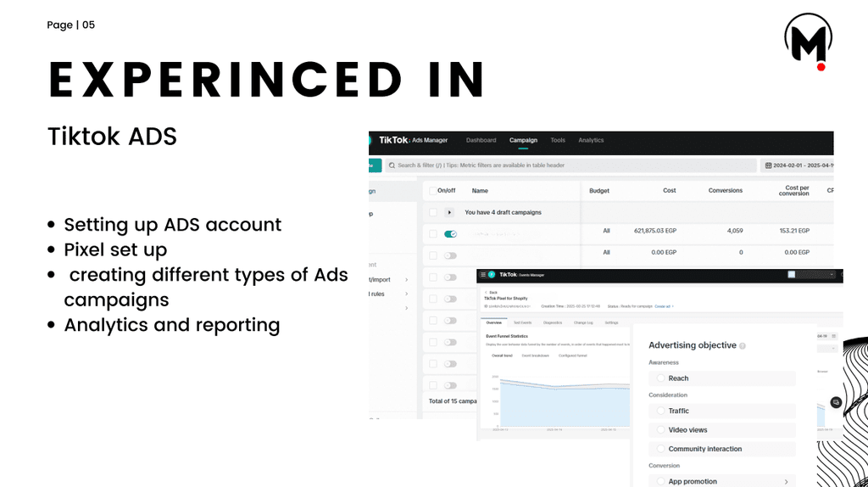Screen dimensions: 868x487
Task: Expand the App promotion chevron arrow
Action: [786, 481]
